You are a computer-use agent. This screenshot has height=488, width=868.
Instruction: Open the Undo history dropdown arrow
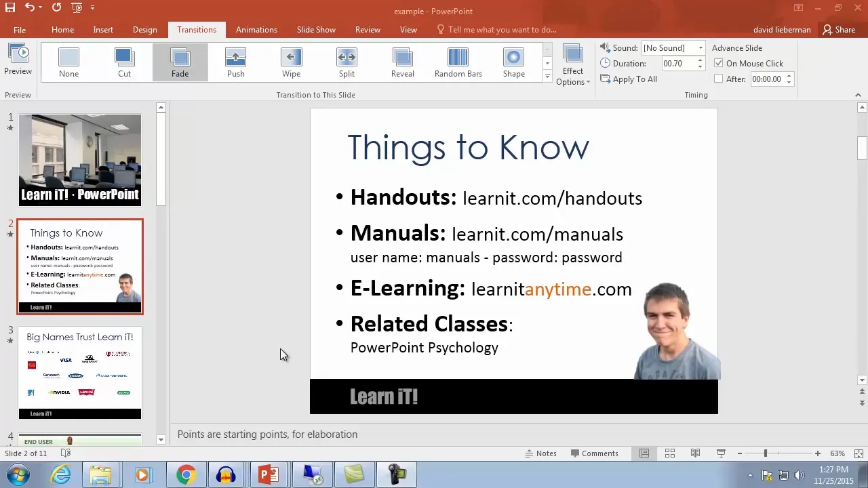pos(41,7)
